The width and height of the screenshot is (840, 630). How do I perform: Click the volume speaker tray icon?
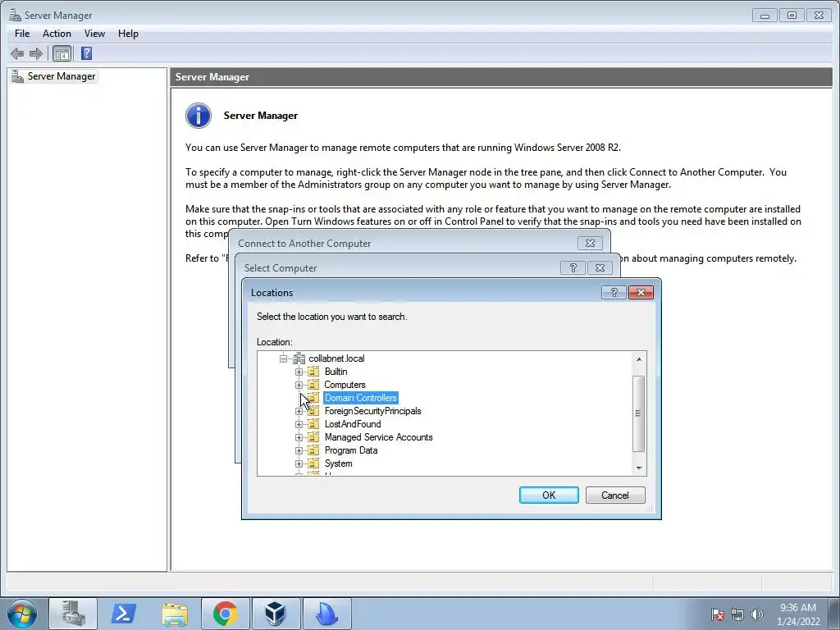756,614
